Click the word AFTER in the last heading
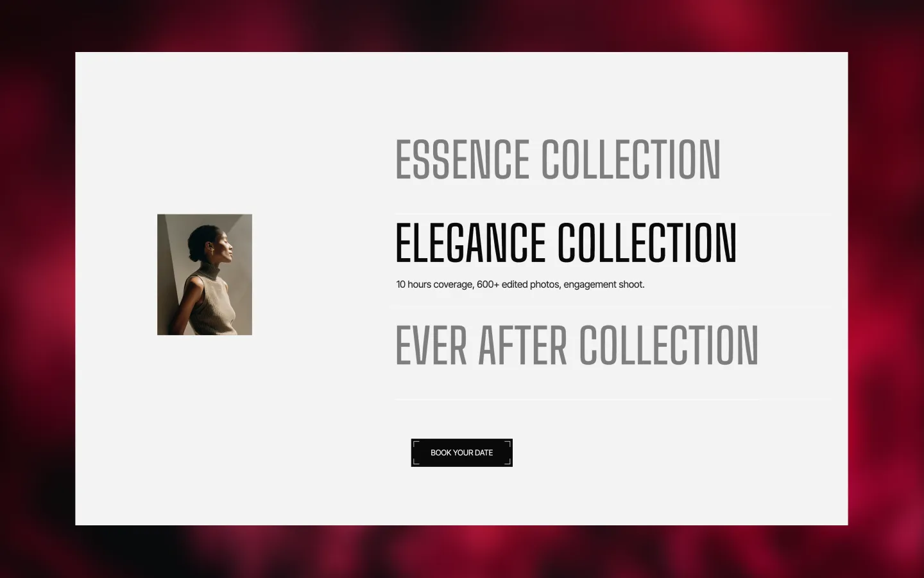Screen dimensions: 924x578 (523, 346)
